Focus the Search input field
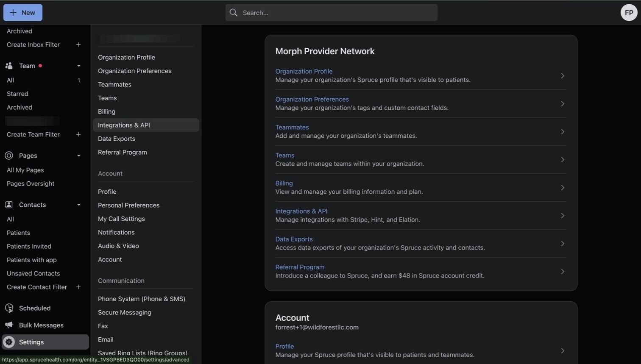 [x=332, y=13]
